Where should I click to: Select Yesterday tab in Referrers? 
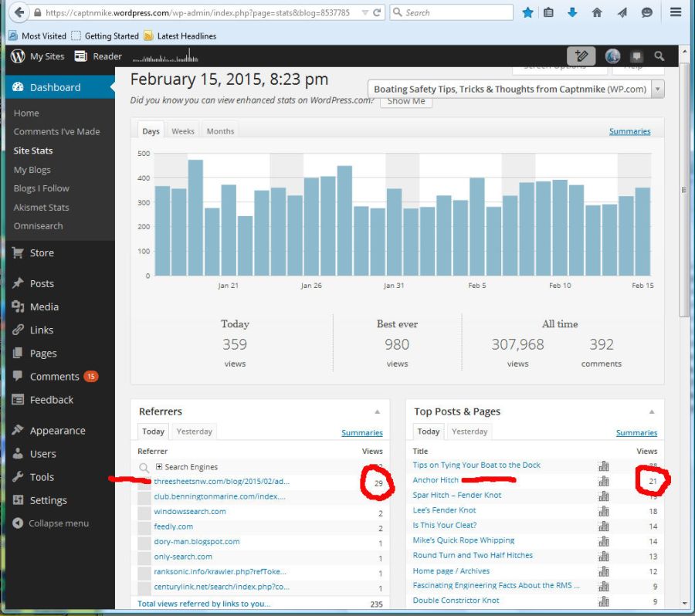pos(194,432)
